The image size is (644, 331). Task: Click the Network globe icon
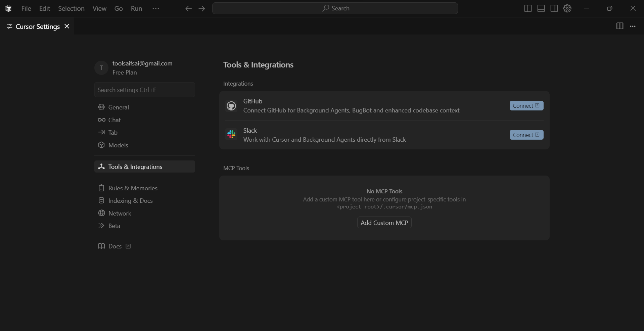click(x=101, y=213)
